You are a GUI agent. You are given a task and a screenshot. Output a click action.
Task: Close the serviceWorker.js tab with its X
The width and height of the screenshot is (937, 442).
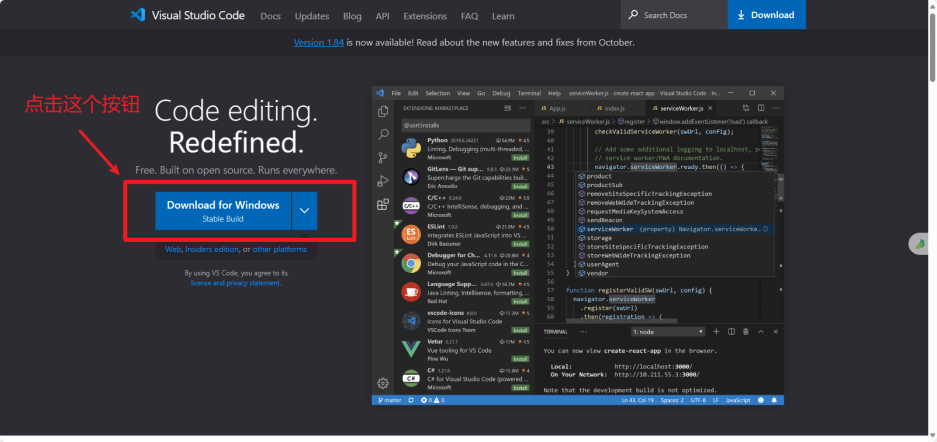pyautogui.click(x=710, y=109)
